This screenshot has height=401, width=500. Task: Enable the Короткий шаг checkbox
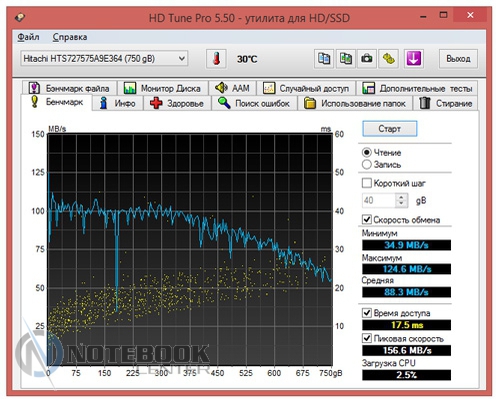(x=367, y=183)
